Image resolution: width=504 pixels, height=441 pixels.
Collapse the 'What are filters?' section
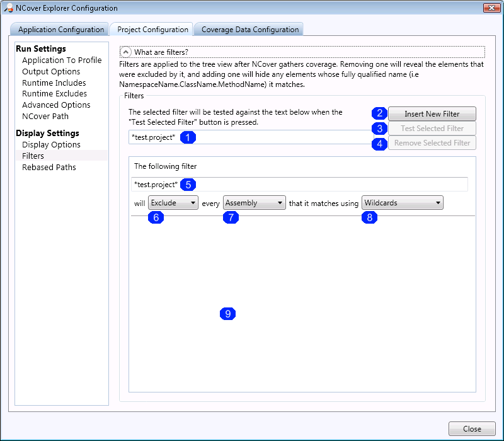tap(125, 52)
